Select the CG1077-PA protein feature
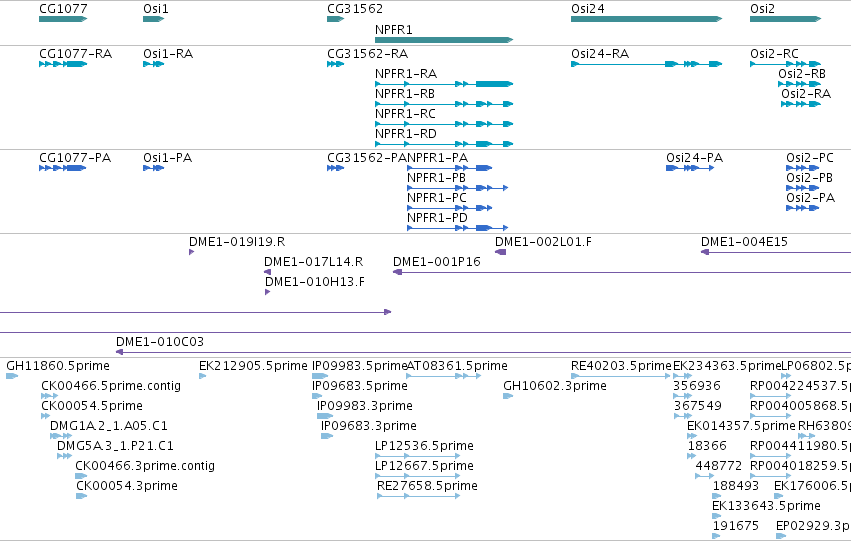The width and height of the screenshot is (851, 541). 62,168
